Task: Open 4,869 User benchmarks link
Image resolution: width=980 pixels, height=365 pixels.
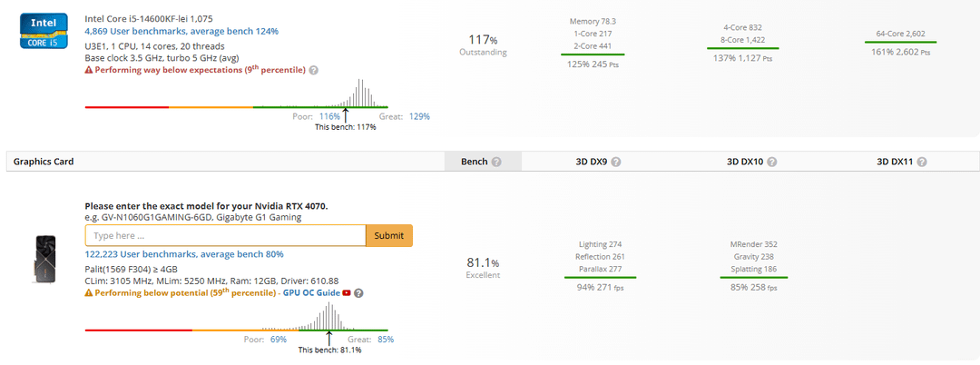Action: (x=181, y=31)
